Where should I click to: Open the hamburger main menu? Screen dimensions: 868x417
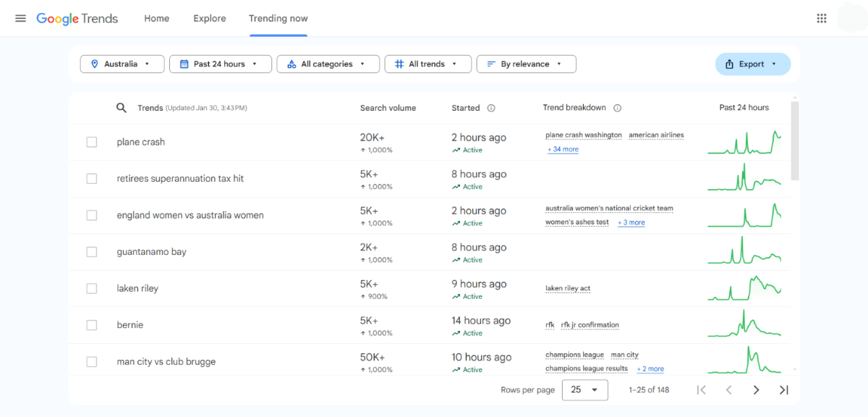tap(20, 18)
